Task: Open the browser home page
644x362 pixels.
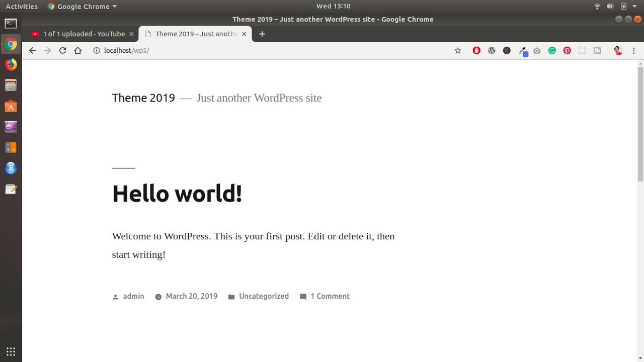Action: tap(77, 50)
